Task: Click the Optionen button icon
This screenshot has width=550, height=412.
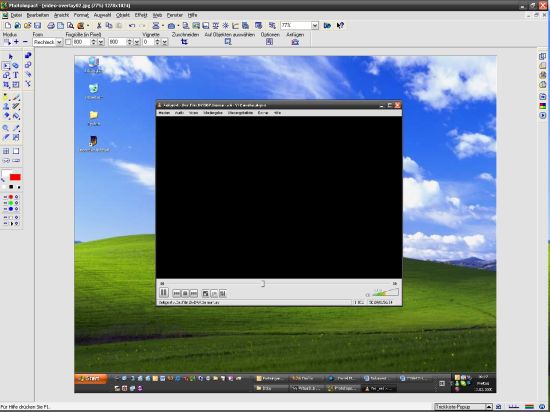Action: [269, 42]
